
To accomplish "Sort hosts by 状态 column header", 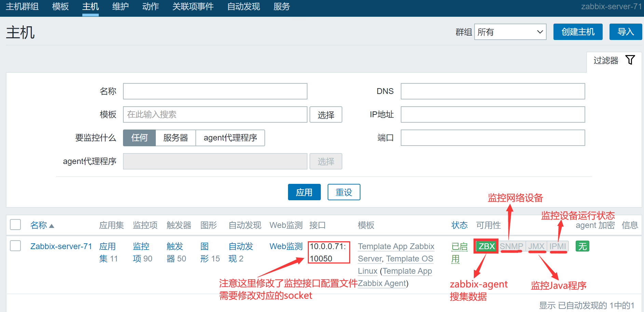I will pos(460,225).
